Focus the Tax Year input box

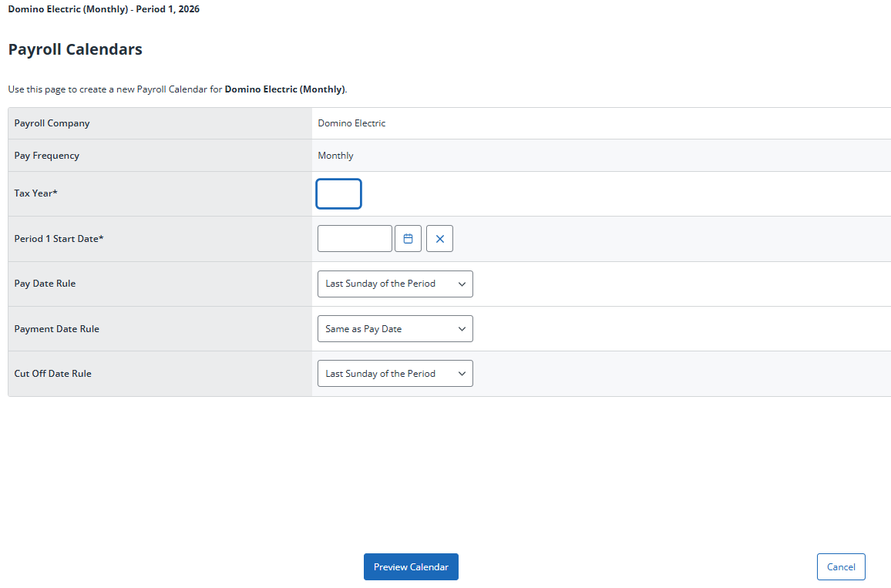point(338,194)
